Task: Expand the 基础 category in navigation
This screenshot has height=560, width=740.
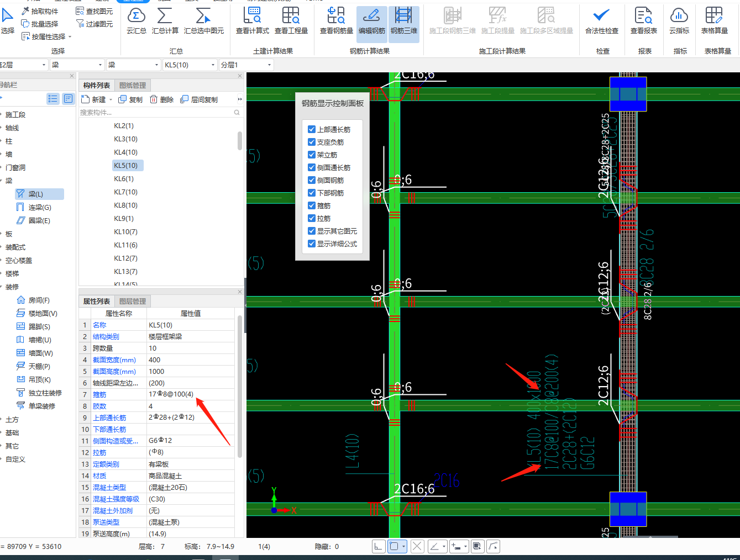Action: point(12,432)
